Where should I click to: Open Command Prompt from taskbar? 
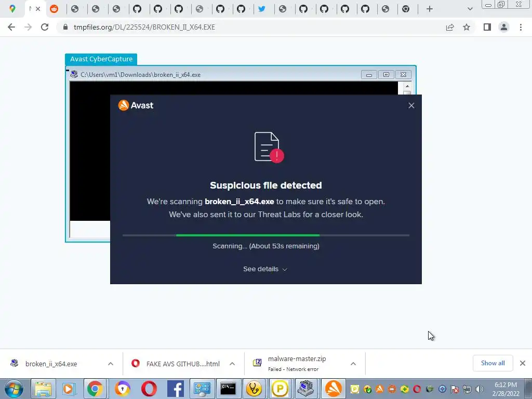(228, 389)
